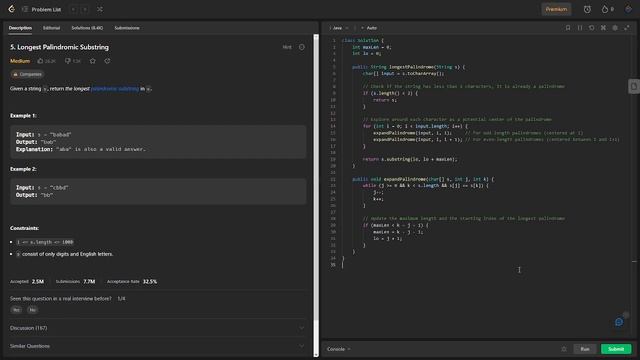Open the locked Companies tag

click(27, 74)
